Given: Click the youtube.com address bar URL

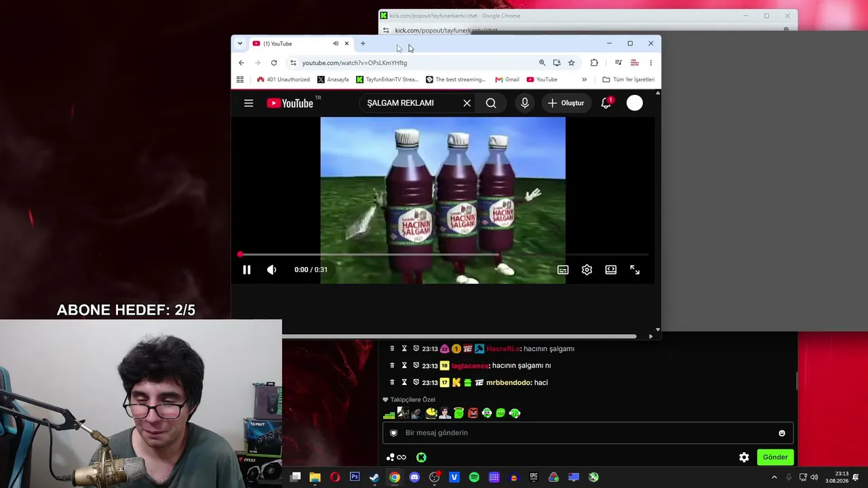Looking at the screenshot, I should [x=355, y=63].
